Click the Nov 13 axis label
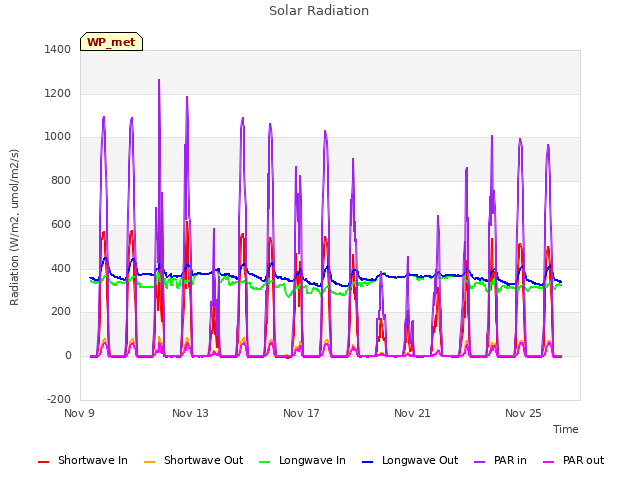 (x=190, y=413)
